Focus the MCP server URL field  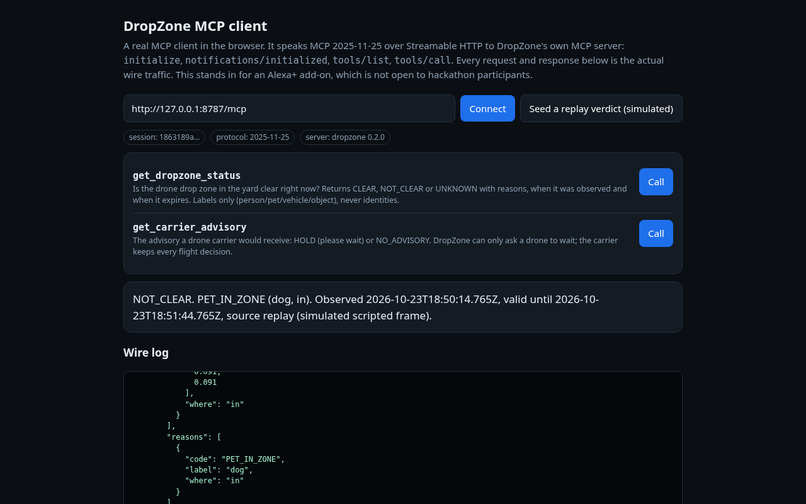point(289,109)
